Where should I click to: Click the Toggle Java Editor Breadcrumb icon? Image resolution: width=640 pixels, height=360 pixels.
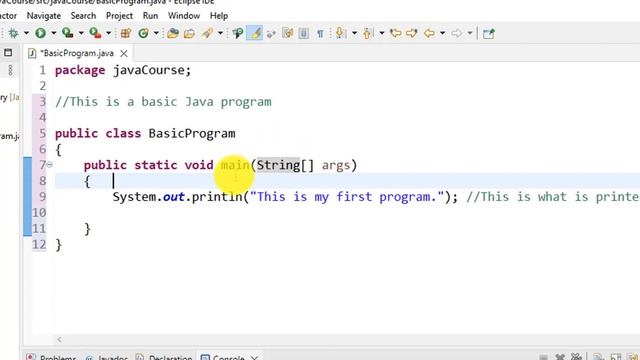pos(238,33)
